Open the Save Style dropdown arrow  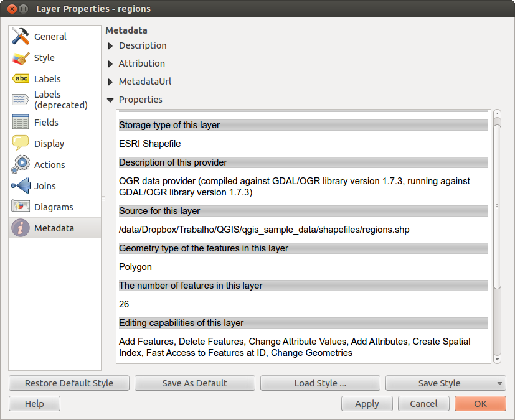pos(499,383)
